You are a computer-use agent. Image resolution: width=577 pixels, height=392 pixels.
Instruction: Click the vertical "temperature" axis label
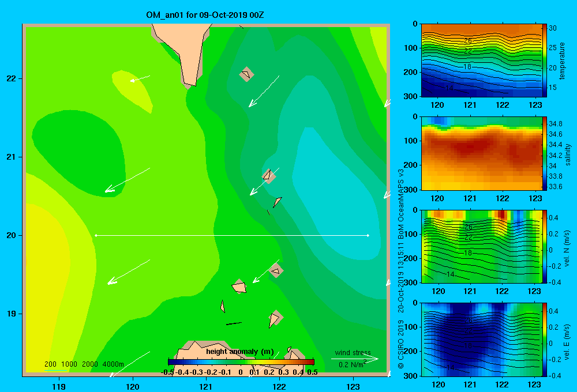[x=561, y=61]
